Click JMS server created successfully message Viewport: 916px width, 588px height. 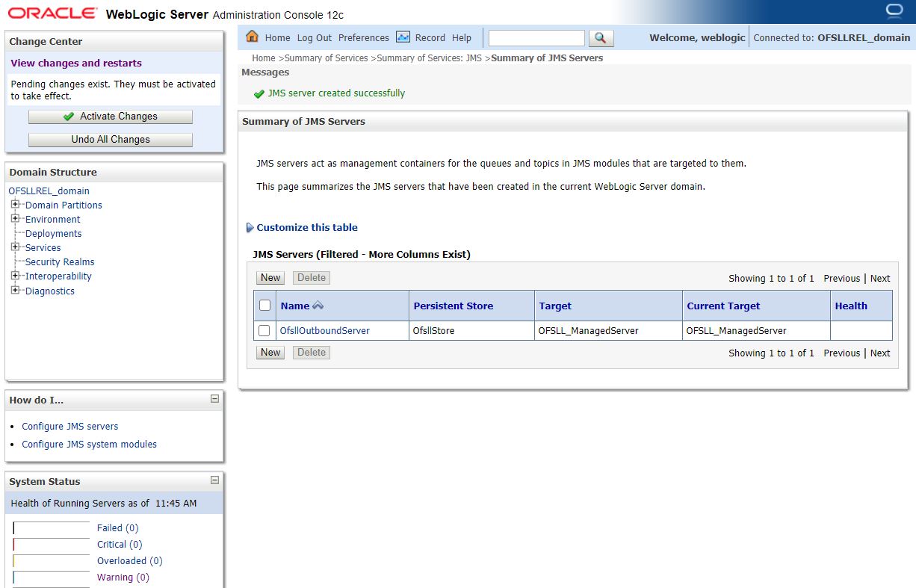(336, 93)
